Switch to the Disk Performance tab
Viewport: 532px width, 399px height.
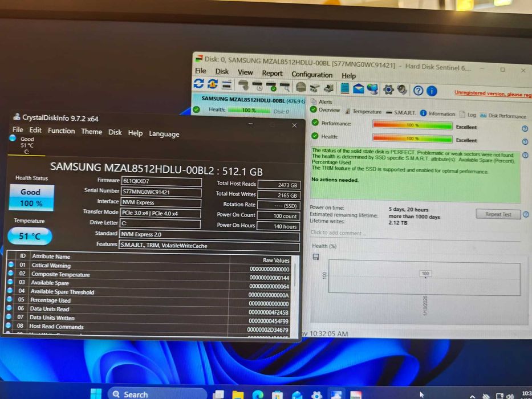[503, 116]
